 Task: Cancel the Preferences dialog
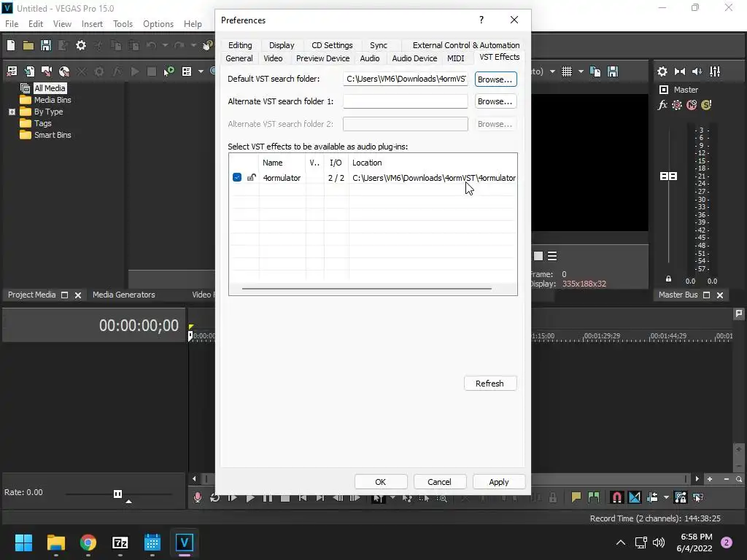coord(439,482)
